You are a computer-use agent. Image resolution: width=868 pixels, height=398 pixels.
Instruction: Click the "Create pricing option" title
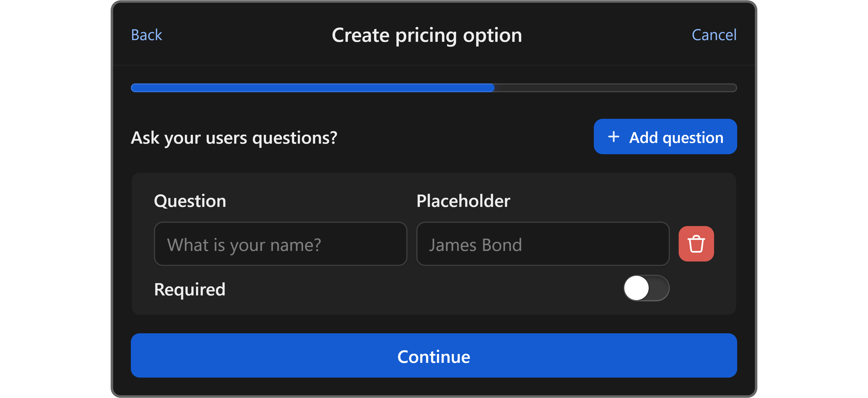click(427, 35)
